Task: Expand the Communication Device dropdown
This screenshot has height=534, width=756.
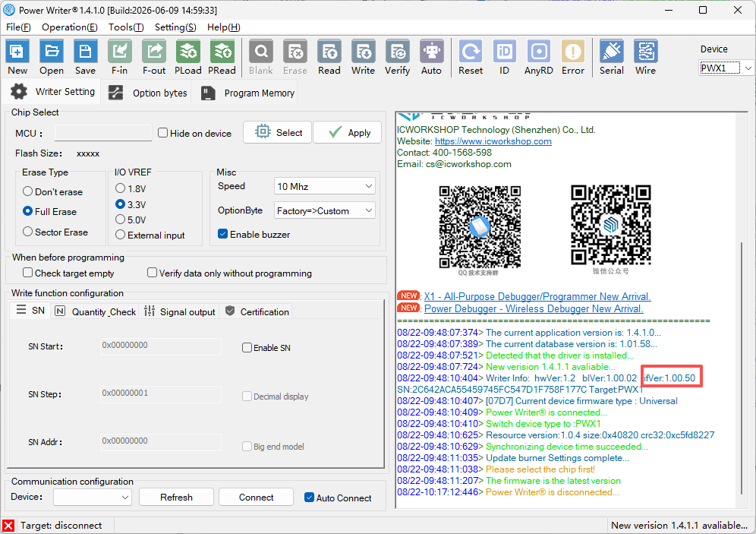Action: (92, 497)
